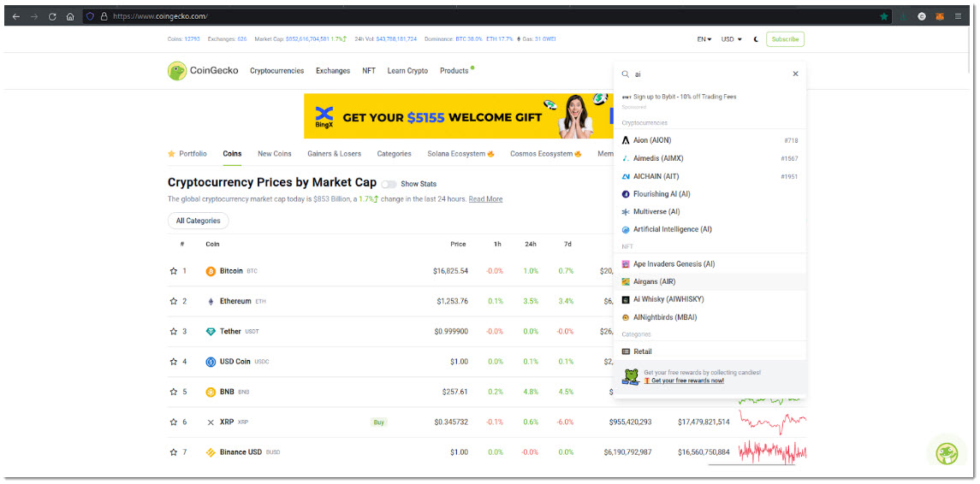The width and height of the screenshot is (980, 484).
Task: Open the browser home page icon
Action: 71,16
